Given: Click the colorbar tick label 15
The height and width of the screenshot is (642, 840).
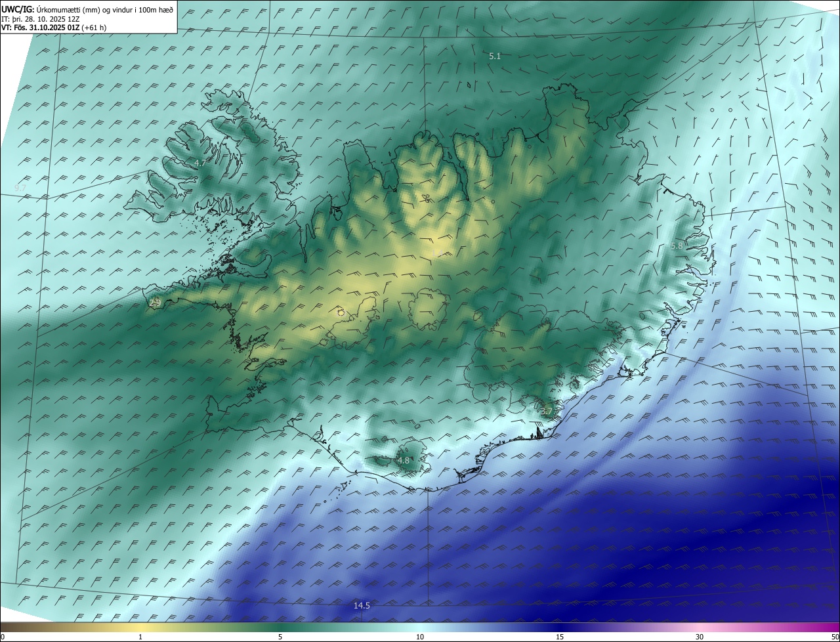Looking at the screenshot, I should coord(560,637).
